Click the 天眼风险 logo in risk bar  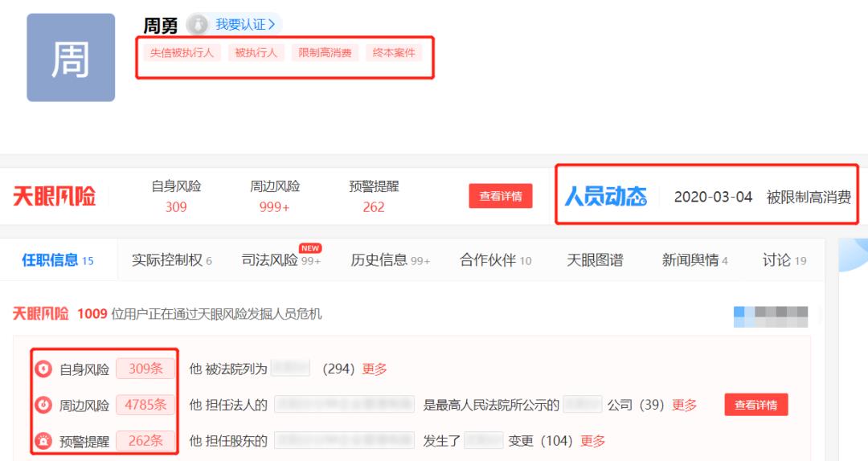pos(54,197)
